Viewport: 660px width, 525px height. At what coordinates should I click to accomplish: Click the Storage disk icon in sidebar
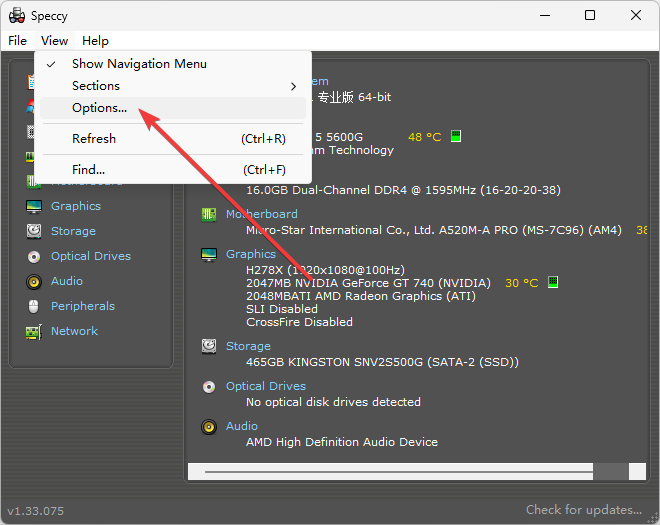(x=34, y=231)
